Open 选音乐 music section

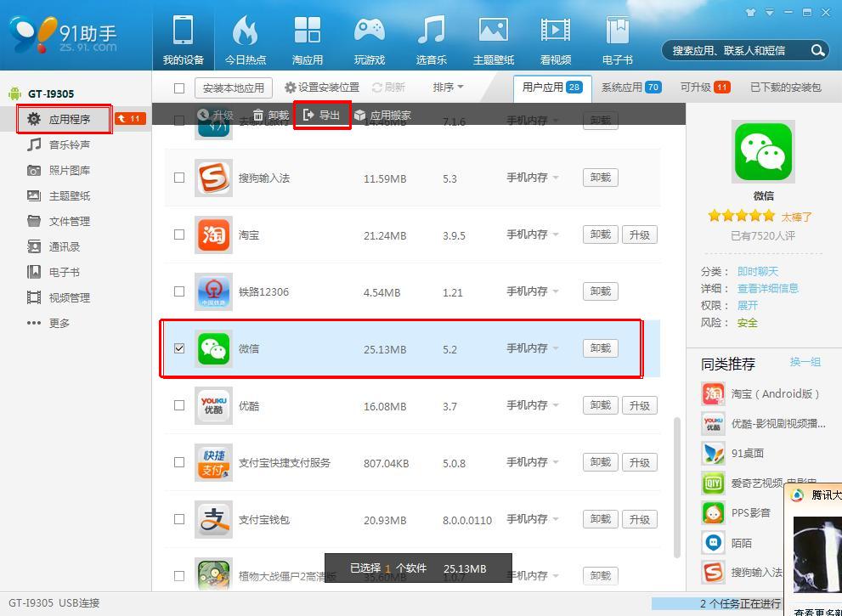coord(432,41)
